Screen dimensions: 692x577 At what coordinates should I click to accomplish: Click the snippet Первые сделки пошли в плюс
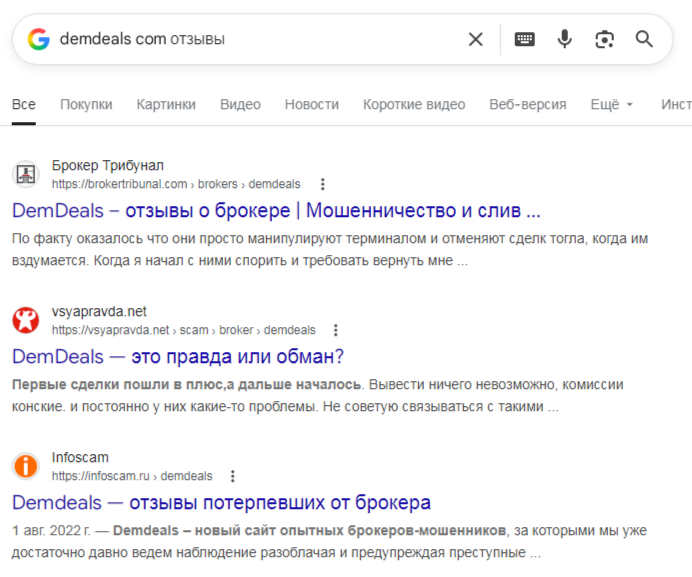318,396
